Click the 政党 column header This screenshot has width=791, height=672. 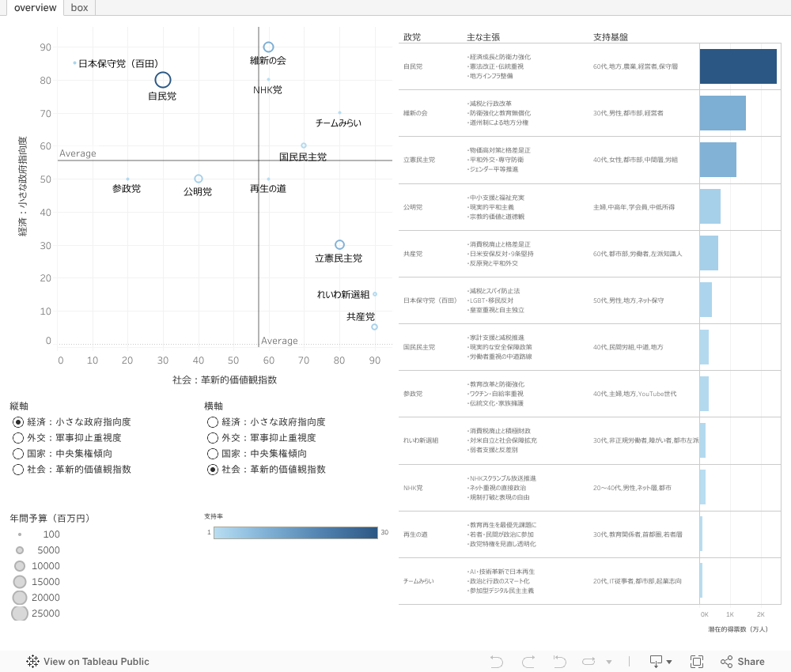(x=411, y=37)
